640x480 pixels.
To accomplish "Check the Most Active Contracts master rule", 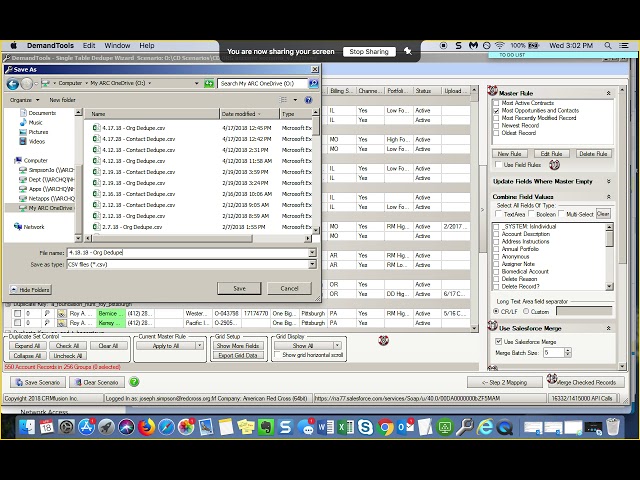I will click(496, 103).
